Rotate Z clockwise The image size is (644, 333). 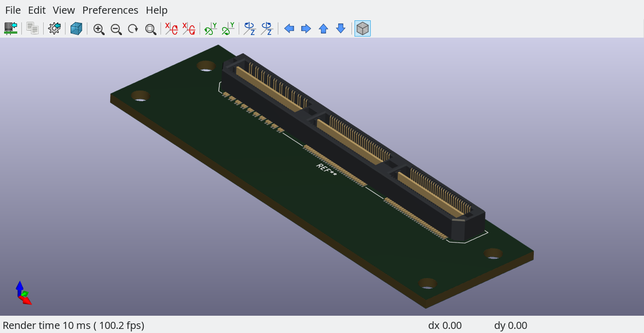click(249, 28)
